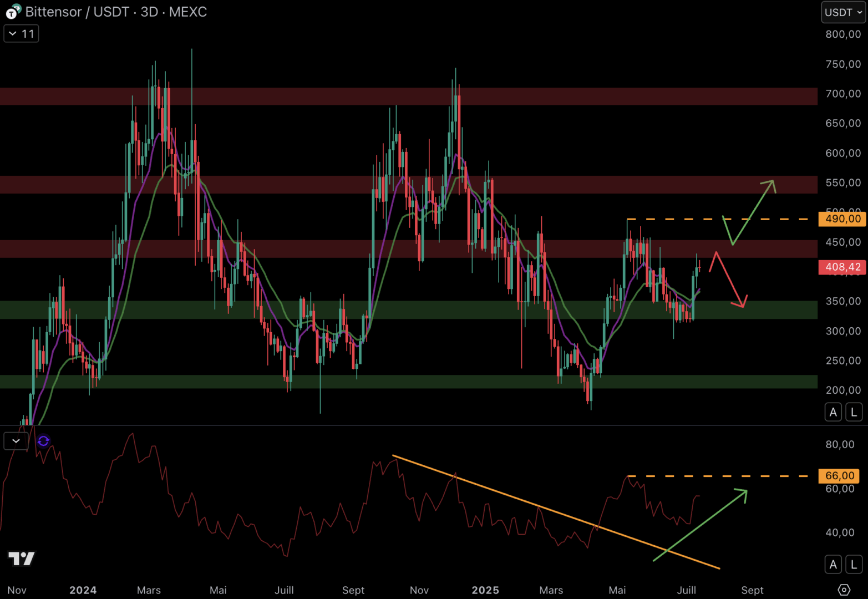Click the 600,00 price axis value

coord(843,153)
